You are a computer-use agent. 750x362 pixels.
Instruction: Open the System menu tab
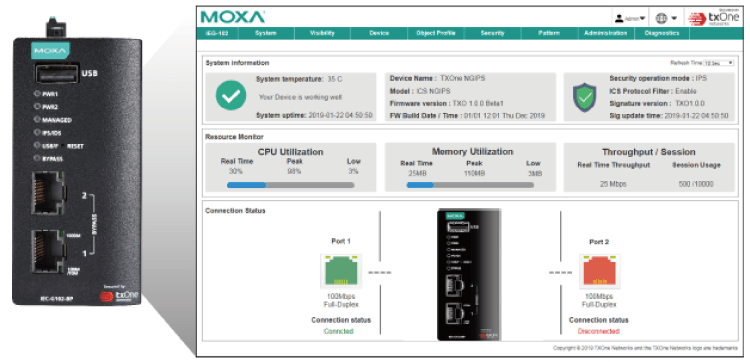coord(266,33)
